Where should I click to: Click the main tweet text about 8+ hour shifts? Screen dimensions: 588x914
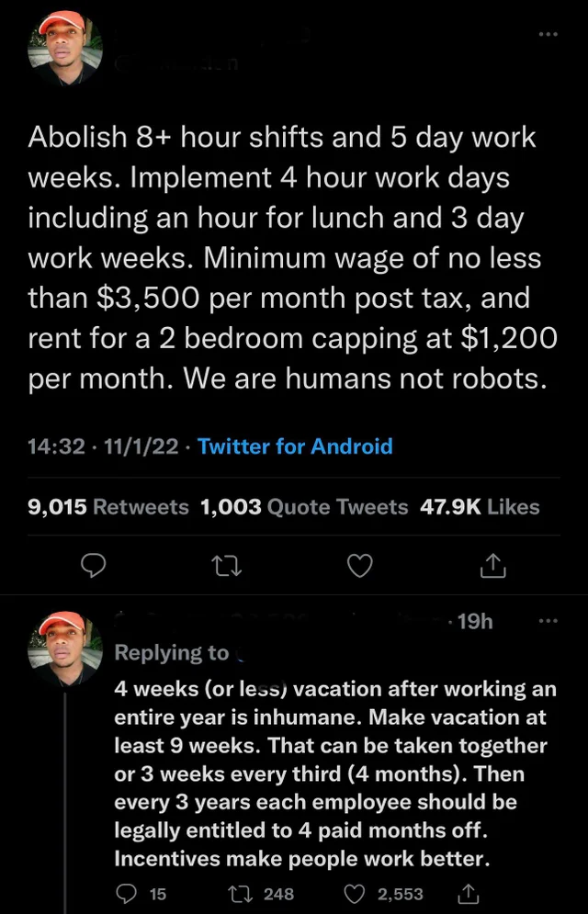coord(292,259)
